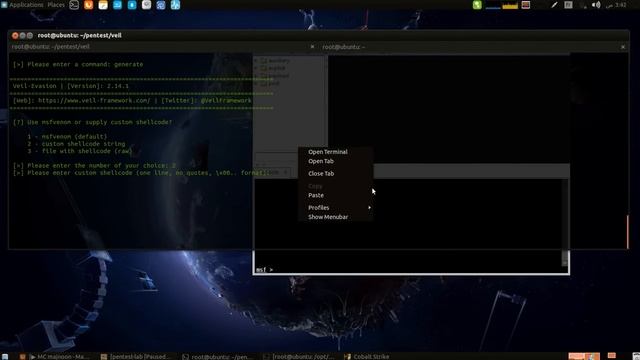Click the network indicator in tray
The height and width of the screenshot is (360, 640).
pyautogui.click(x=582, y=5)
